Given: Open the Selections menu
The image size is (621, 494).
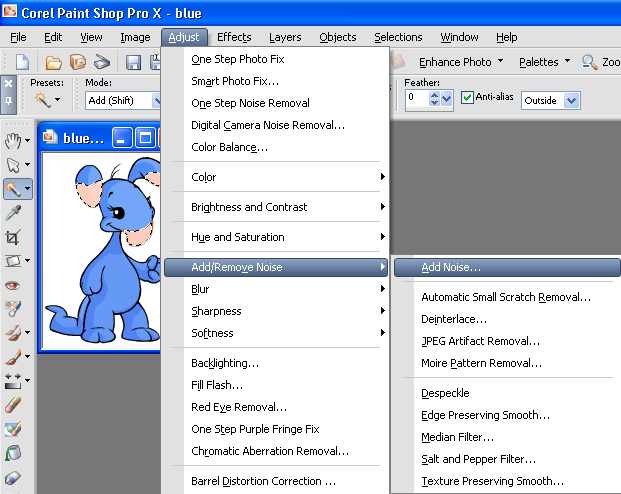Looking at the screenshot, I should [398, 37].
